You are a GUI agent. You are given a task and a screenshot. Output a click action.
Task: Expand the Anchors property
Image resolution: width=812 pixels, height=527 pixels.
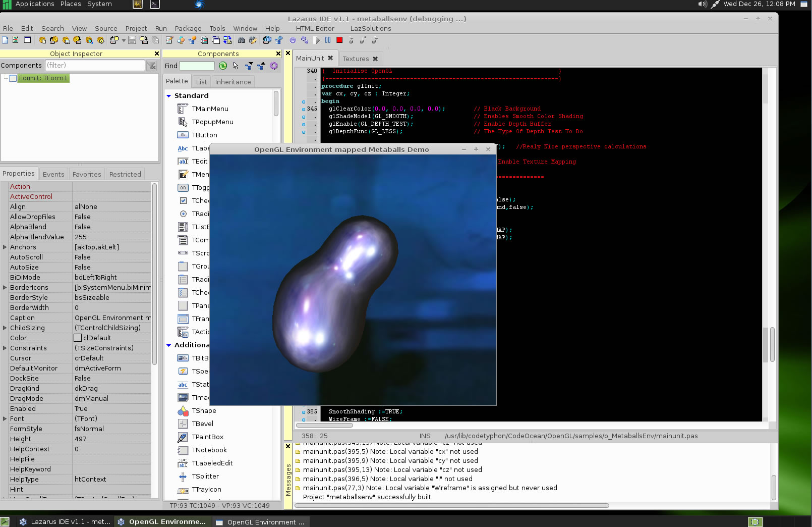click(x=5, y=247)
